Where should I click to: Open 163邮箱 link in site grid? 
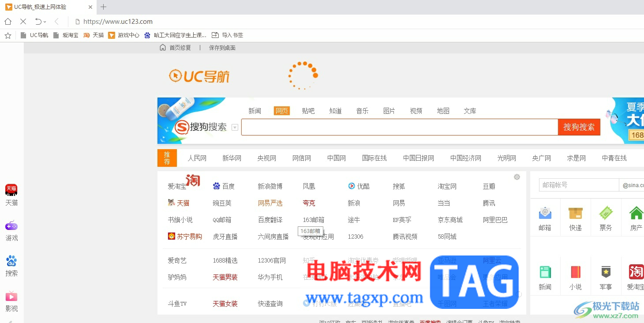[314, 220]
